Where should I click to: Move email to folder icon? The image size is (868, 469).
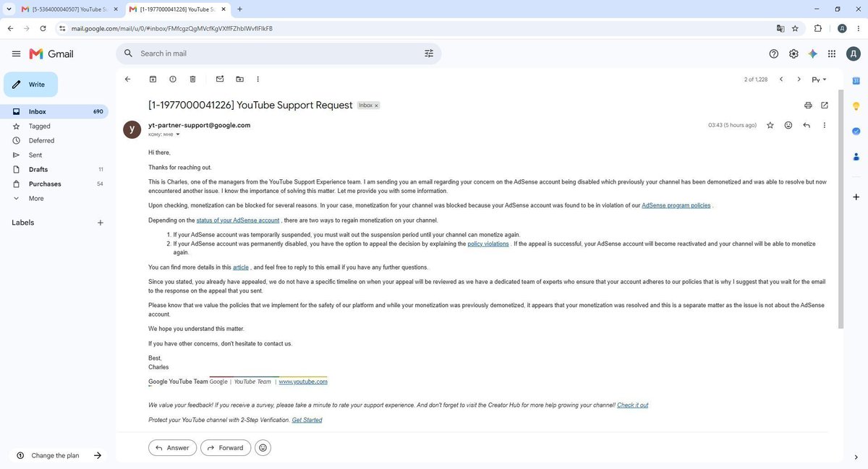pyautogui.click(x=239, y=79)
